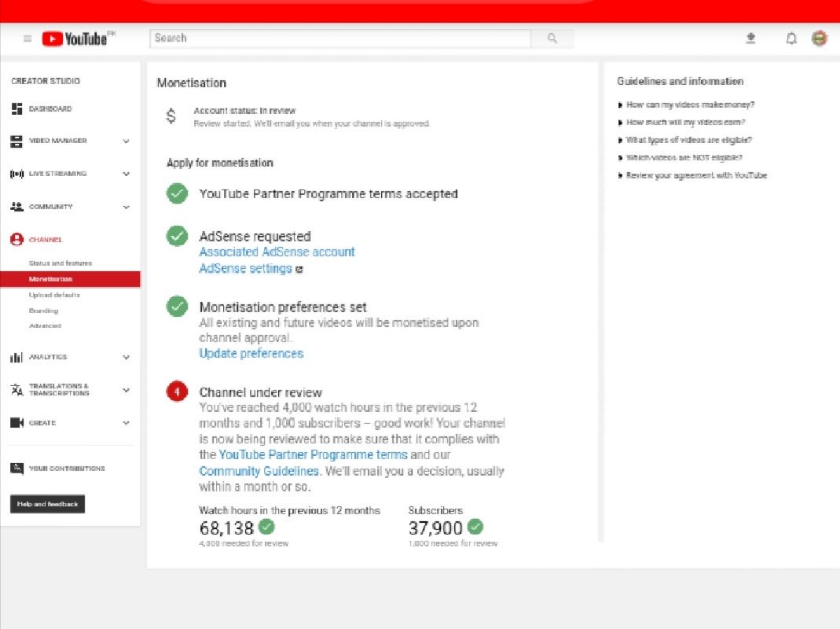Open YouTube Partner Programme terms link
This screenshot has height=629, width=840.
(313, 454)
